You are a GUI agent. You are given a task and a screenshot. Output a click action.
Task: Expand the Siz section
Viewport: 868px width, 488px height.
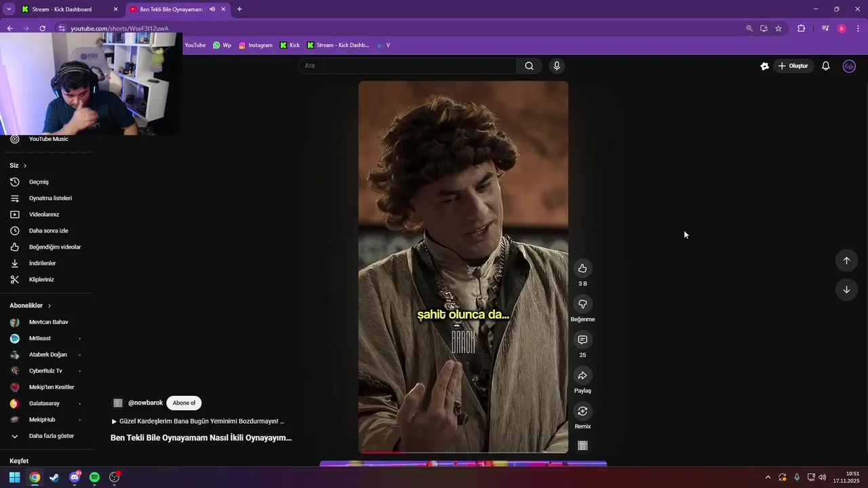[18, 165]
